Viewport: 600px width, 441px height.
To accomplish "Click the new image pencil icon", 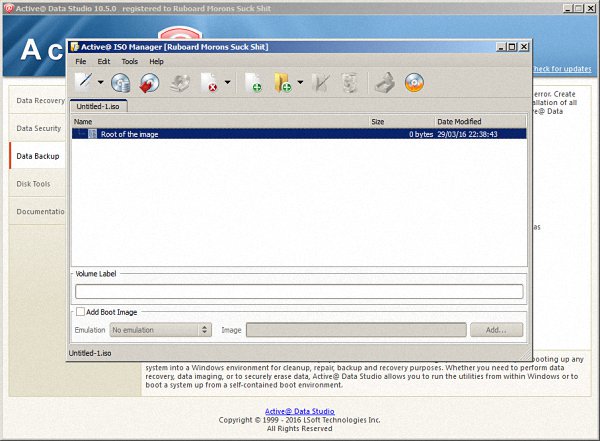I will pos(84,82).
